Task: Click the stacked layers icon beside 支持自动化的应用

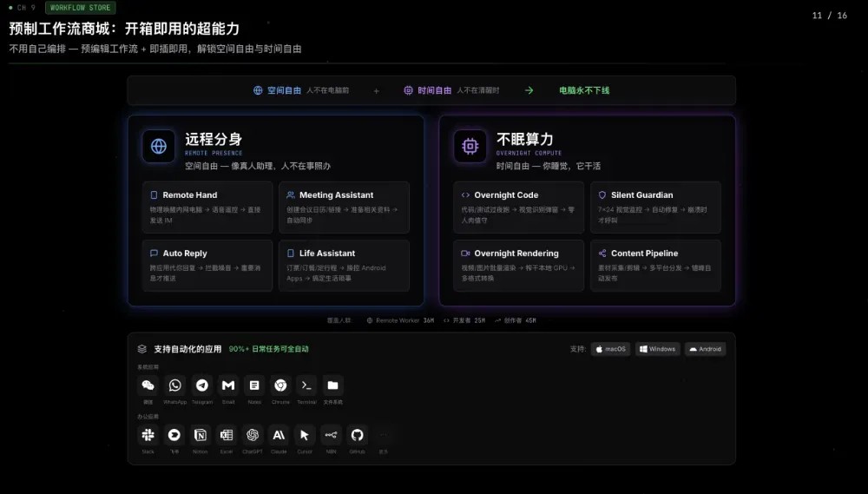Action: [142, 349]
